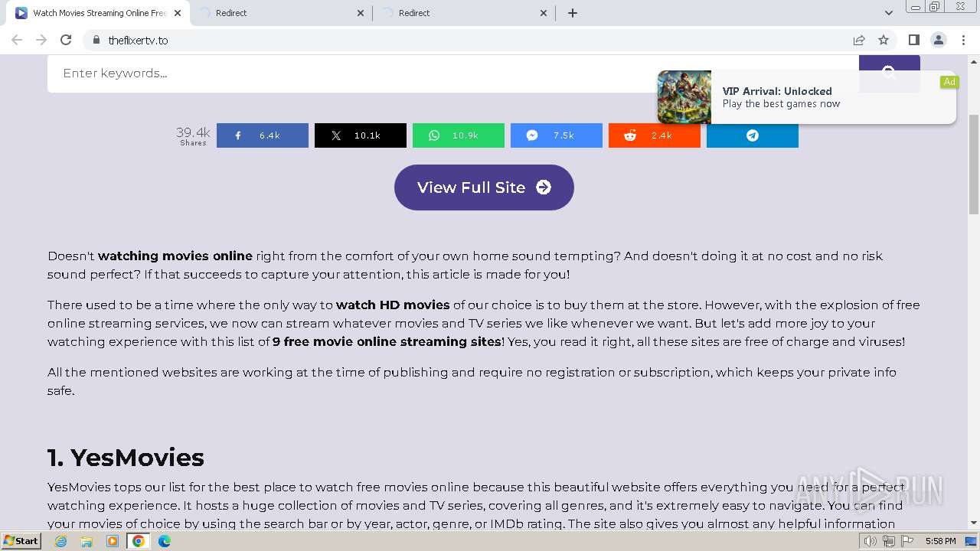Open Microsoft Edge from taskbar
980x551 pixels.
(x=165, y=541)
